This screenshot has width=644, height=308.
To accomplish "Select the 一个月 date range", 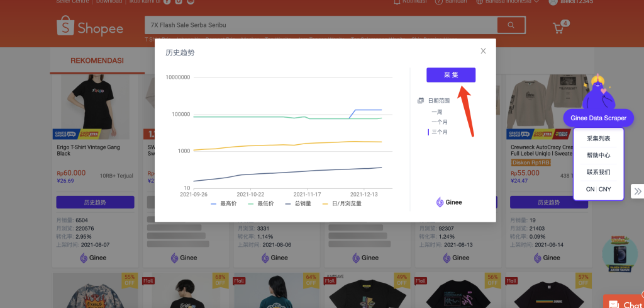I will click(x=440, y=122).
